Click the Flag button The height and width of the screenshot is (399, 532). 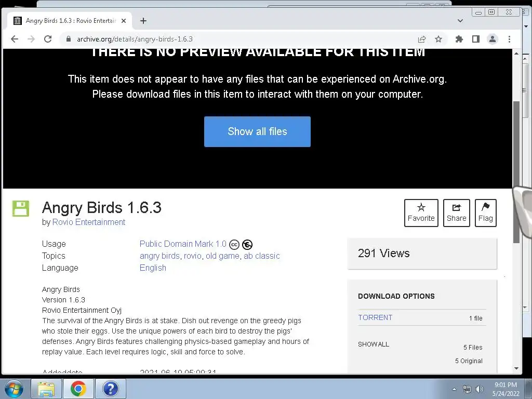pyautogui.click(x=486, y=212)
